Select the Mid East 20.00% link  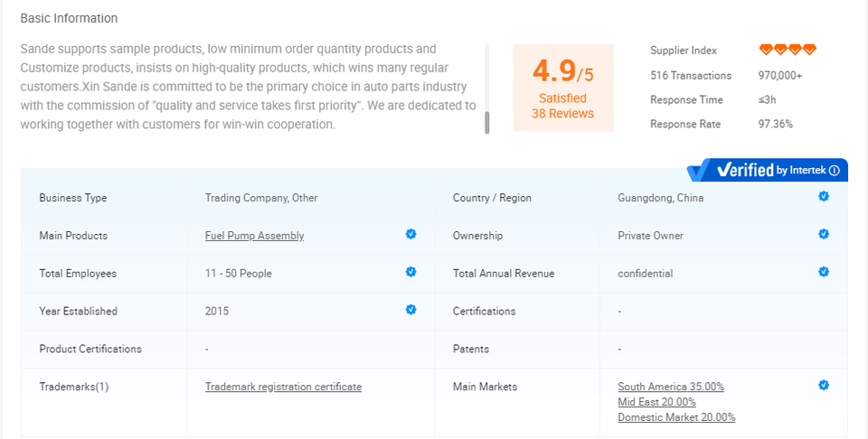pos(656,402)
